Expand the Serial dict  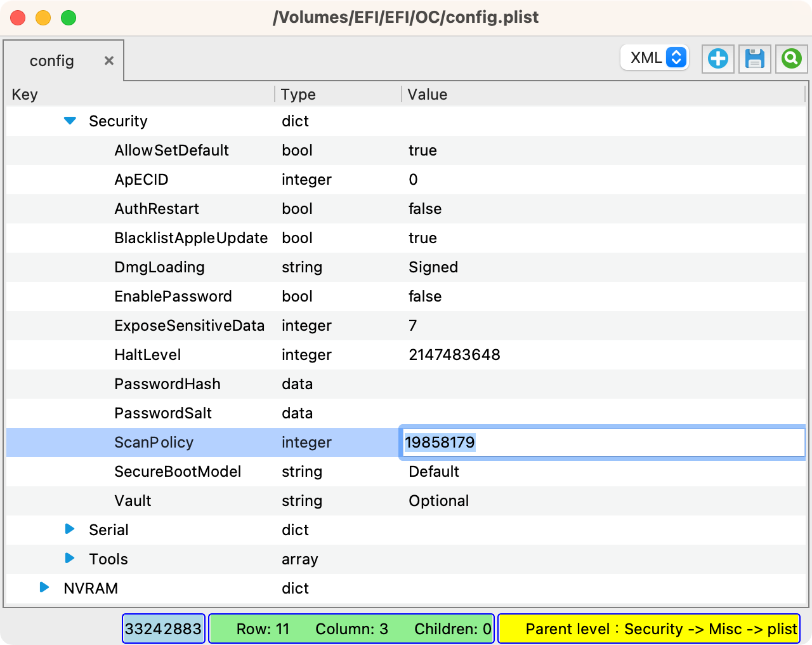point(70,529)
